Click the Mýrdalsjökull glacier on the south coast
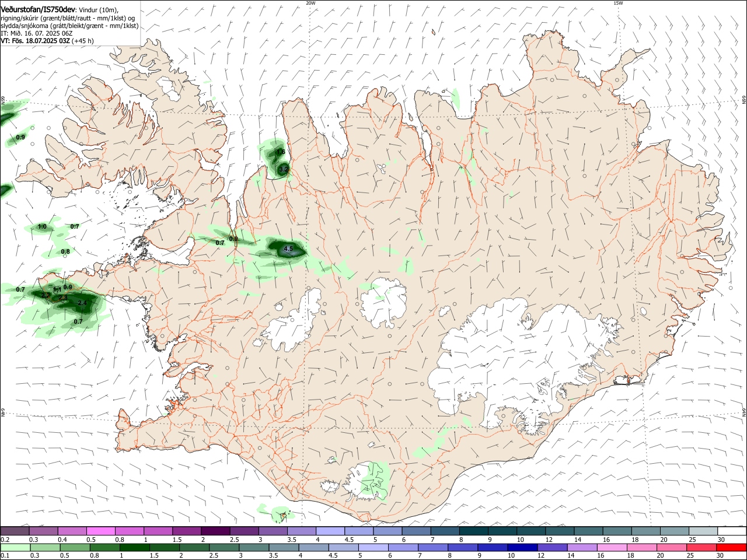Viewport: 747px width, 560px height. coord(366,481)
